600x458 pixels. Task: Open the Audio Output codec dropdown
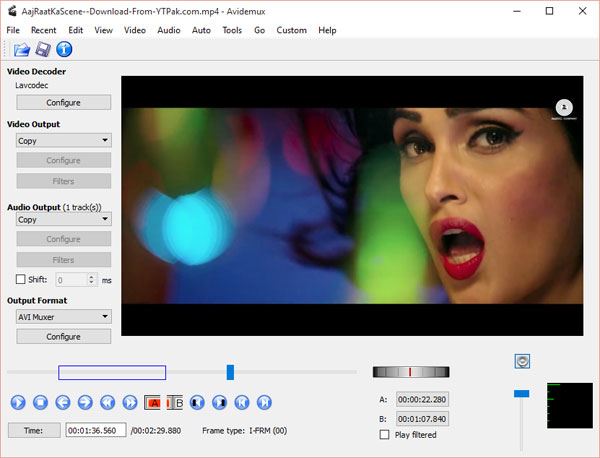pyautogui.click(x=64, y=219)
